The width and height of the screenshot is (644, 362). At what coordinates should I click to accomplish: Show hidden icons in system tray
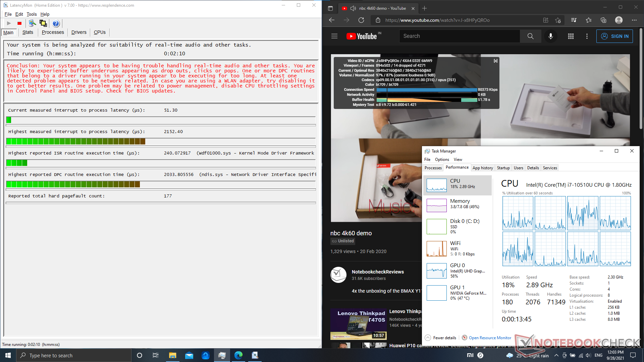point(556,356)
